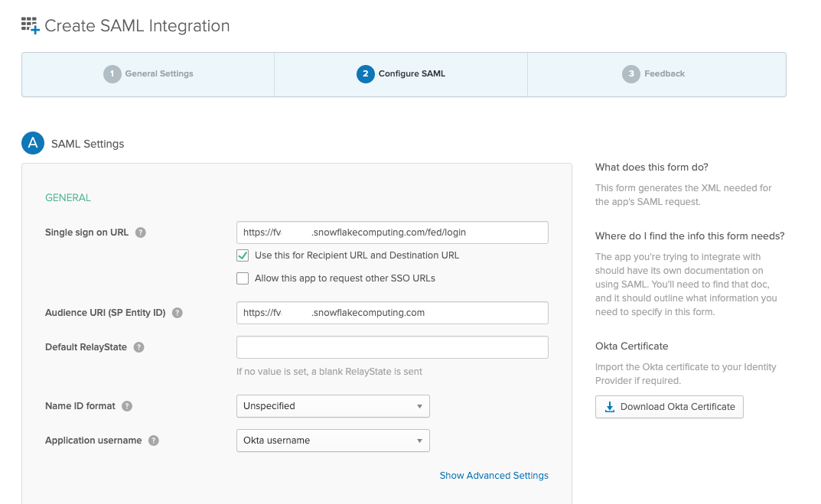821x504 pixels.
Task: Click the Okta Certificate heading
Action: pyautogui.click(x=631, y=346)
